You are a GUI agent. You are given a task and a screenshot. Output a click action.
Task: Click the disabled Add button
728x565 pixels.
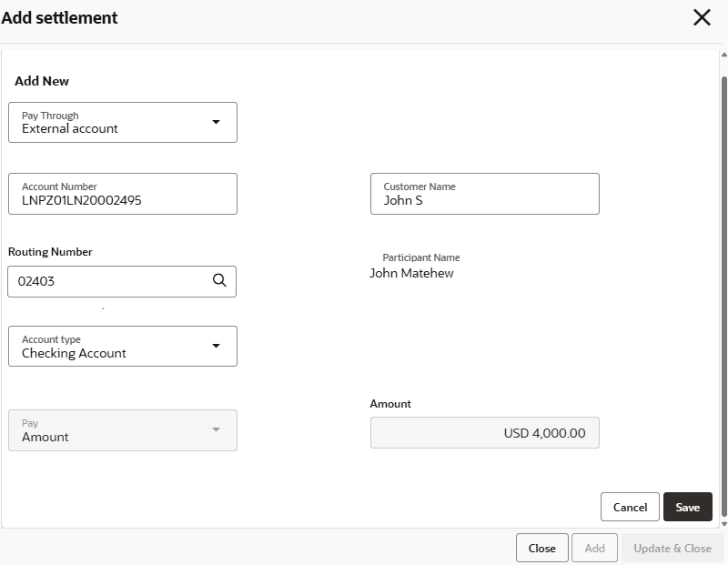coord(594,548)
